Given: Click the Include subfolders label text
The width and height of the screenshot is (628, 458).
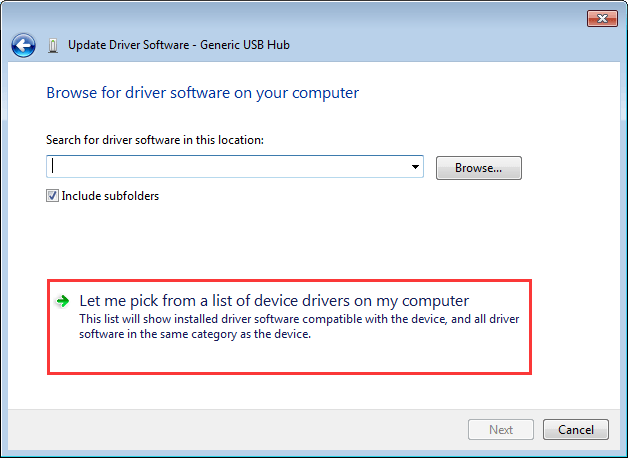Looking at the screenshot, I should [110, 196].
